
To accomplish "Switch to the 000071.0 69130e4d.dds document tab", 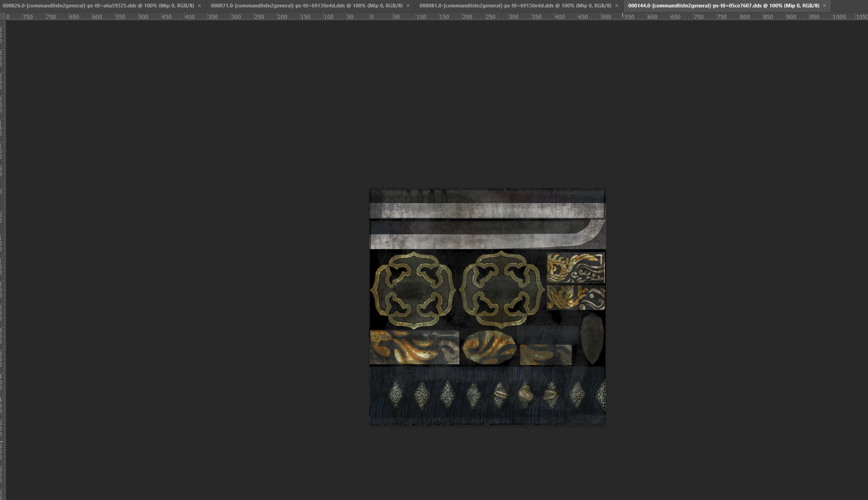I will click(307, 6).
